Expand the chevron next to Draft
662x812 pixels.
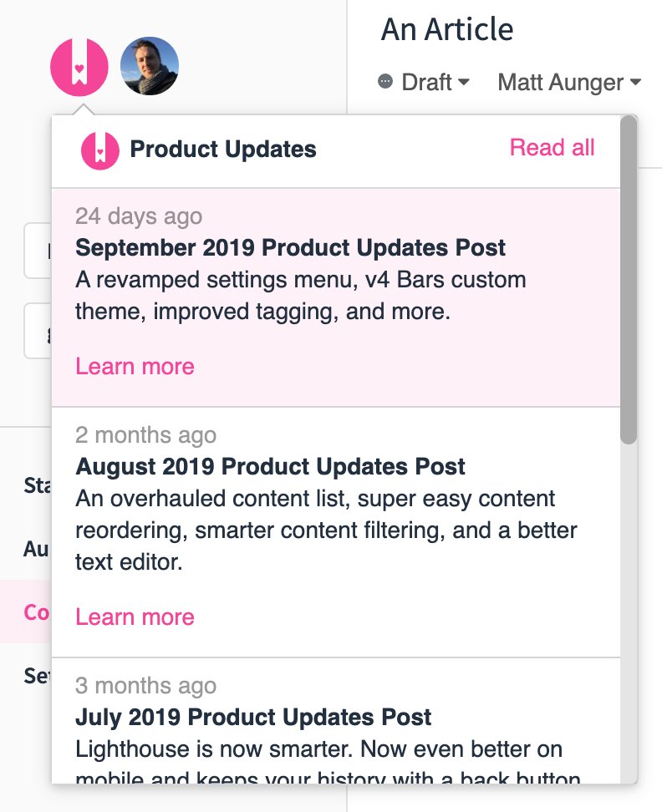[465, 82]
